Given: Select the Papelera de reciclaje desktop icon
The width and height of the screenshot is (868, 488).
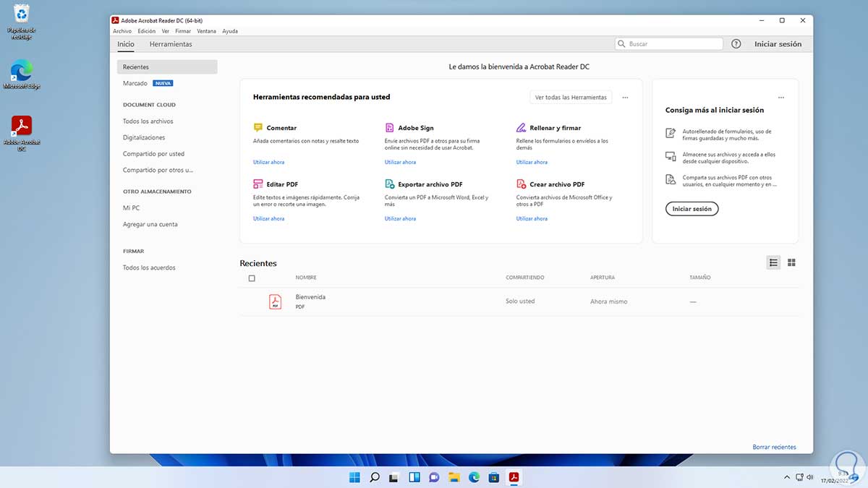Looking at the screenshot, I should pos(22,20).
